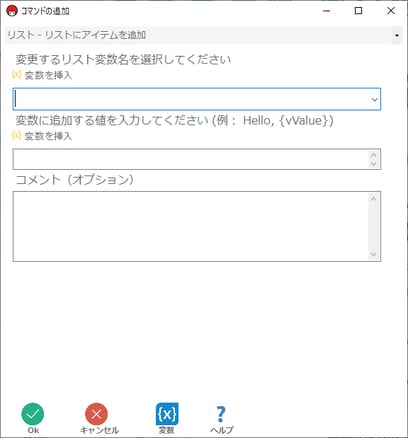This screenshot has width=408, height=438.
Task: Click 変数を挿入 link above list variable field
Action: [48, 75]
